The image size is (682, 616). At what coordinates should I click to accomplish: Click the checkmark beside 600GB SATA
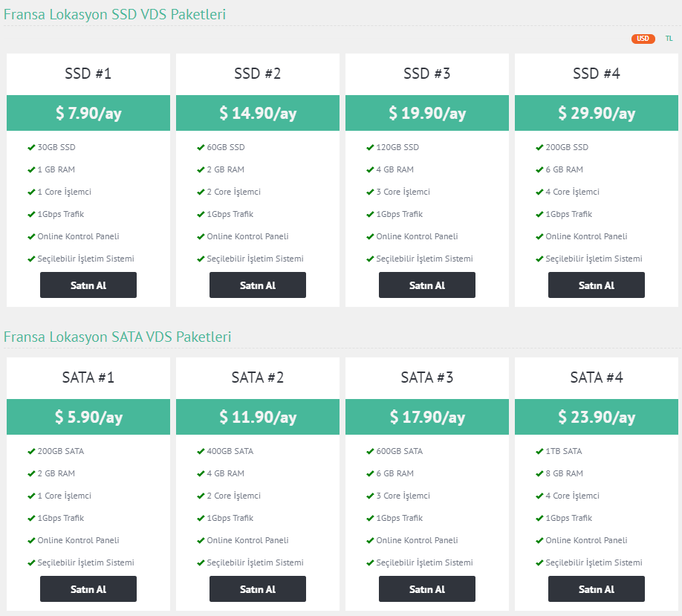[x=370, y=452]
